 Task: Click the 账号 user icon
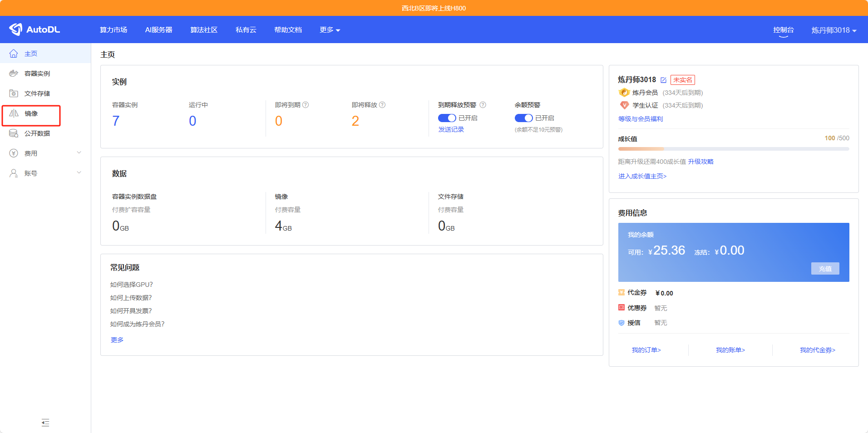pos(14,173)
